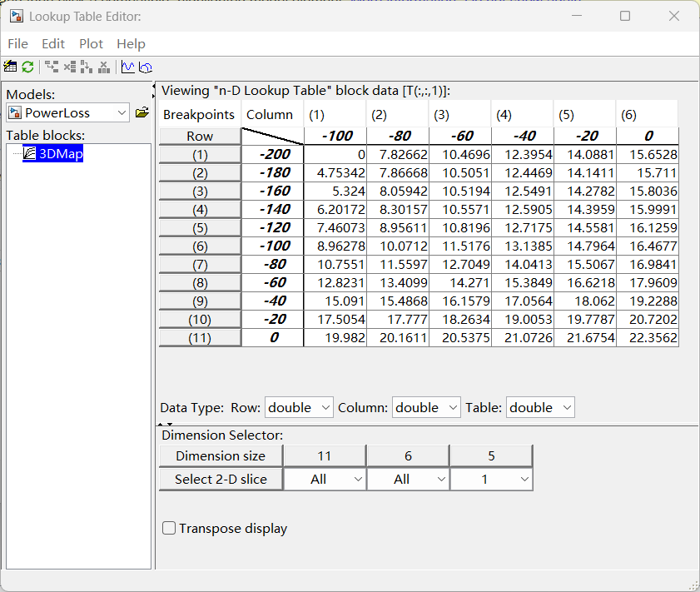Open the Edit menu
The image size is (700, 592).
(x=53, y=44)
